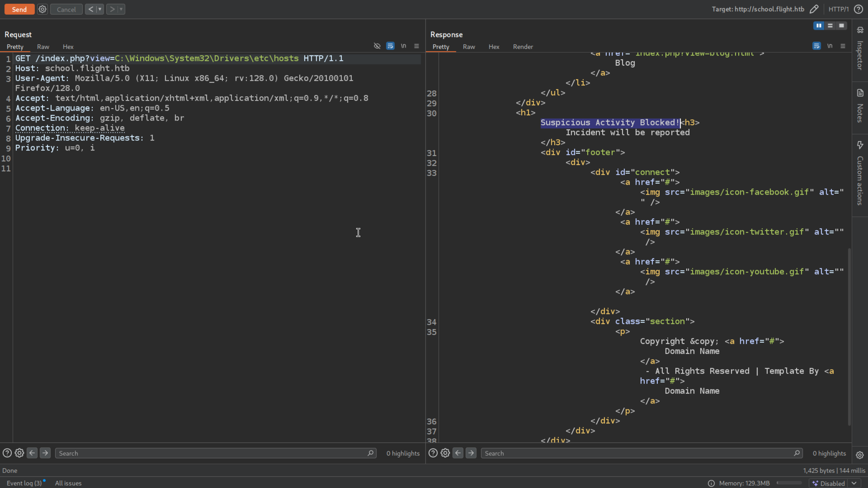Open the request pane hamburger menu
This screenshot has width=868, height=488.
click(x=416, y=46)
